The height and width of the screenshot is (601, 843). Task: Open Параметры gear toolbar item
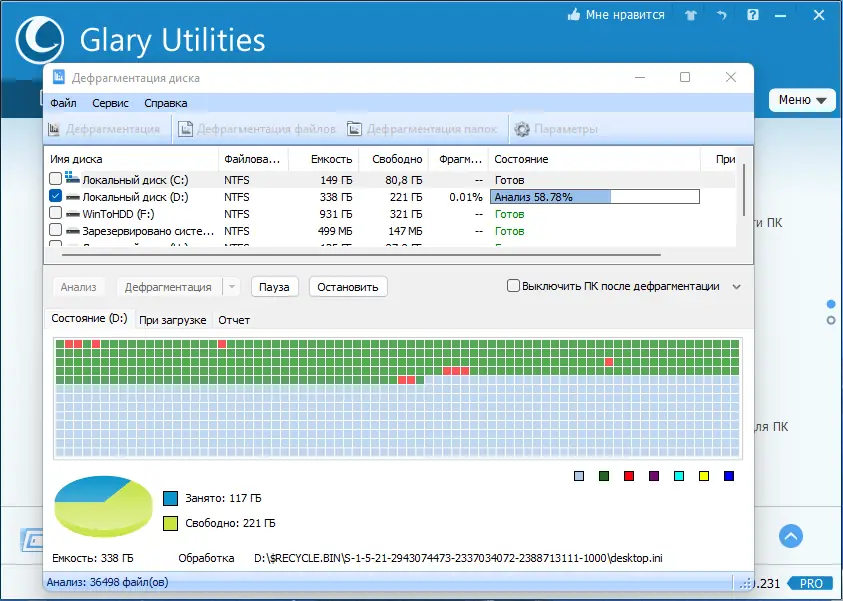point(556,129)
